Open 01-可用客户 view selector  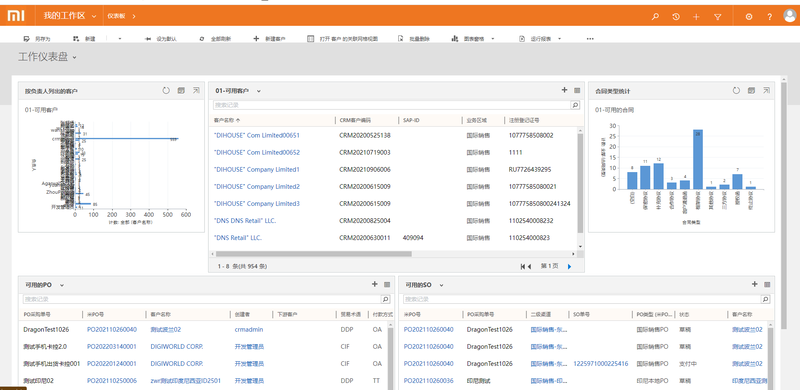[x=259, y=91]
